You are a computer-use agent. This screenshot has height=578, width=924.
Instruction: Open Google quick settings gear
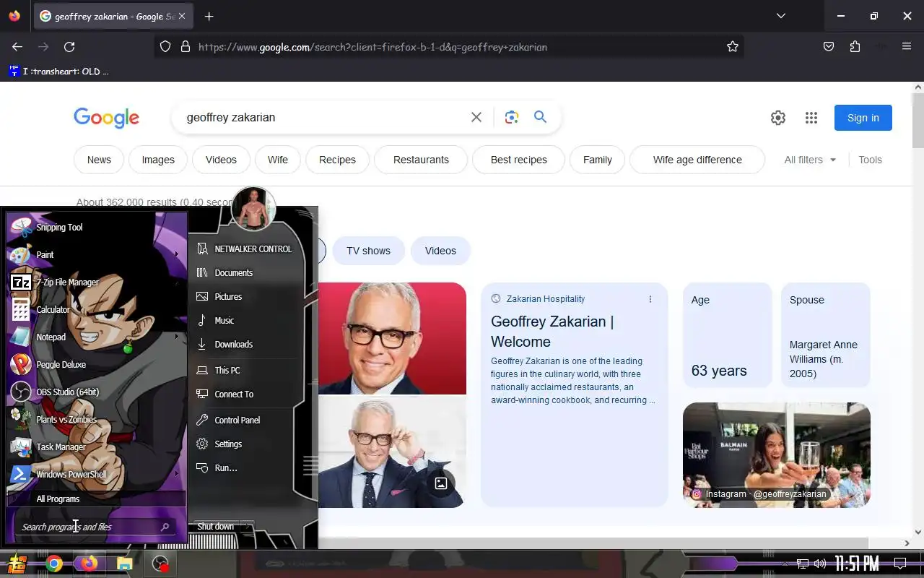point(777,118)
